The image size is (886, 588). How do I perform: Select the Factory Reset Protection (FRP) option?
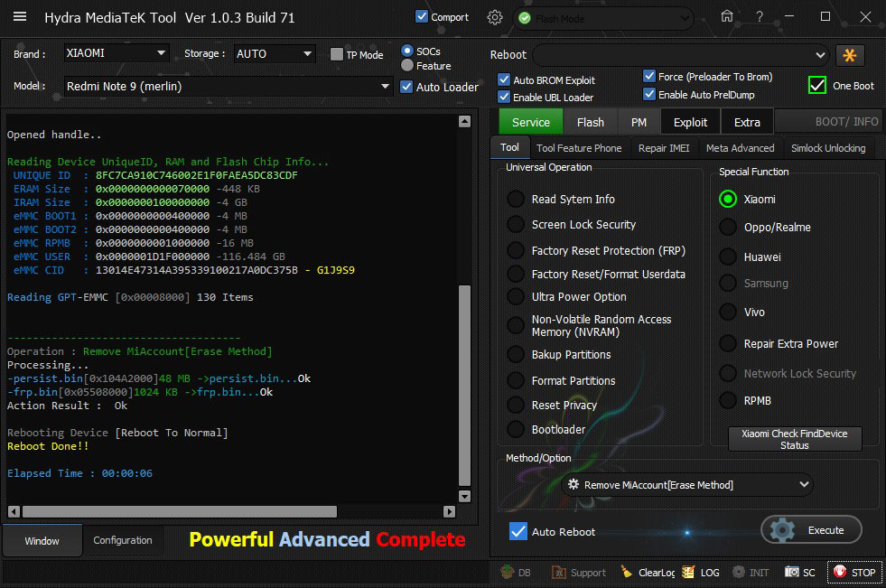point(516,250)
